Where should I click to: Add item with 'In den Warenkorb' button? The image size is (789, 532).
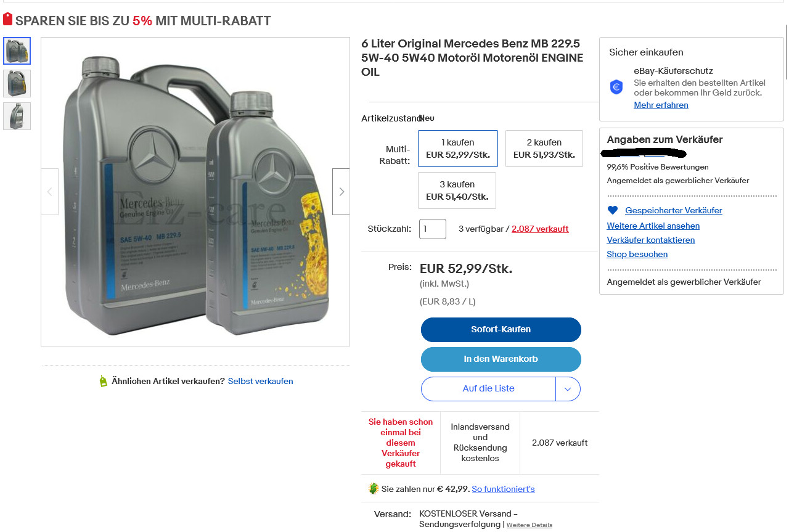click(x=501, y=359)
